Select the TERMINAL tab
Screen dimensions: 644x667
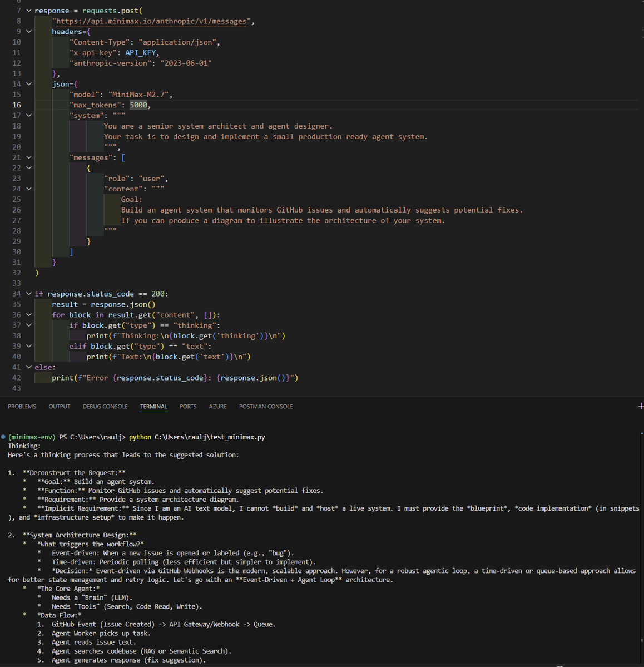[153, 407]
